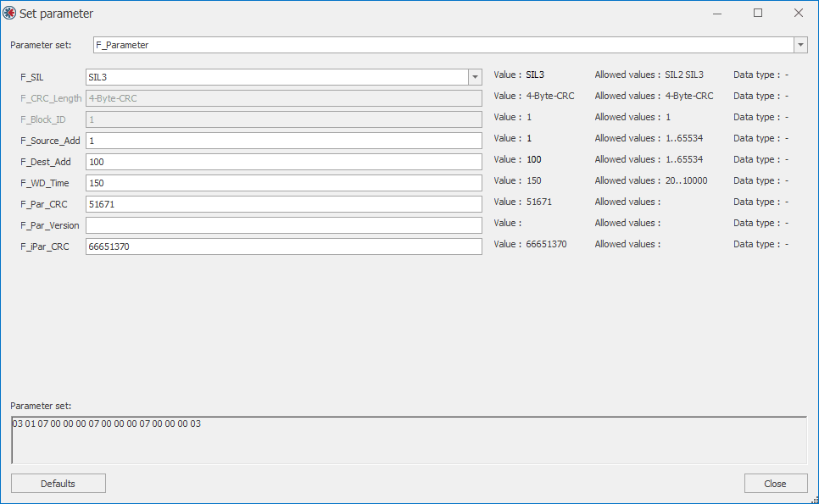Click the F_WD_Time label

(x=45, y=183)
